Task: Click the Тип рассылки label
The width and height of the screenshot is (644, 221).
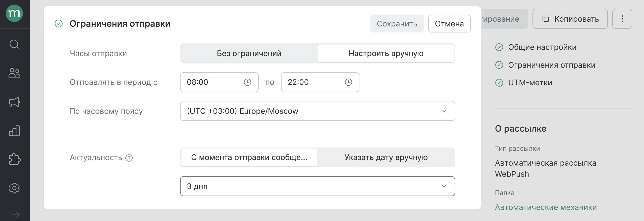Action: point(517,149)
